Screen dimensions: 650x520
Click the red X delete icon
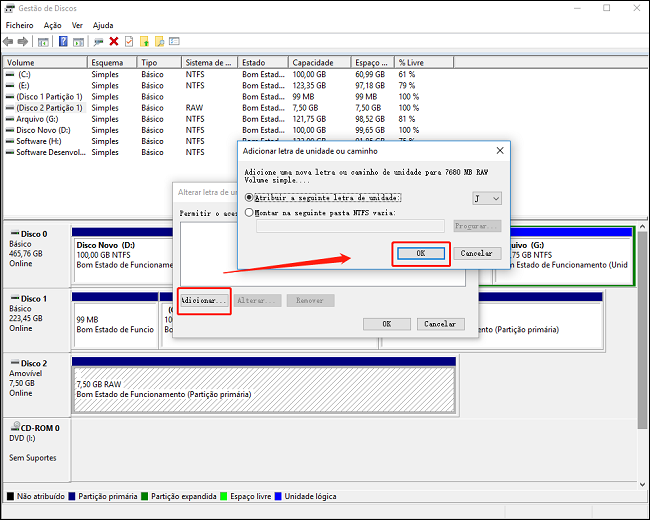tap(114, 41)
